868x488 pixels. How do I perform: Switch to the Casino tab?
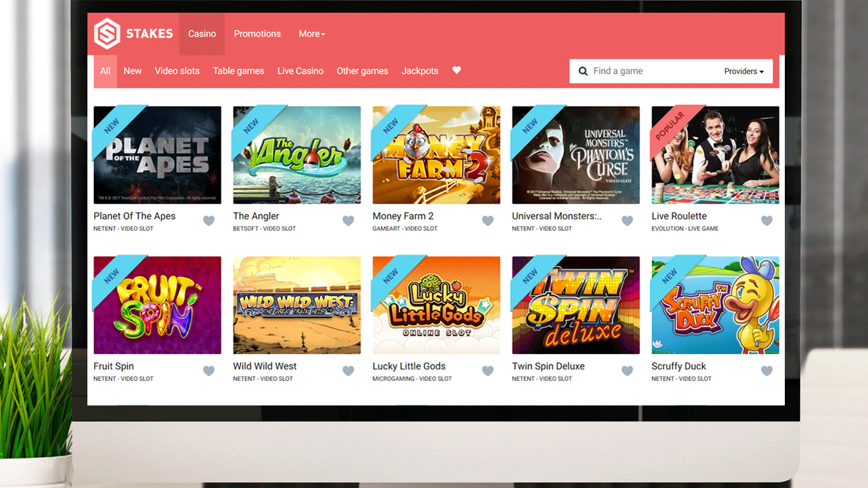click(201, 34)
